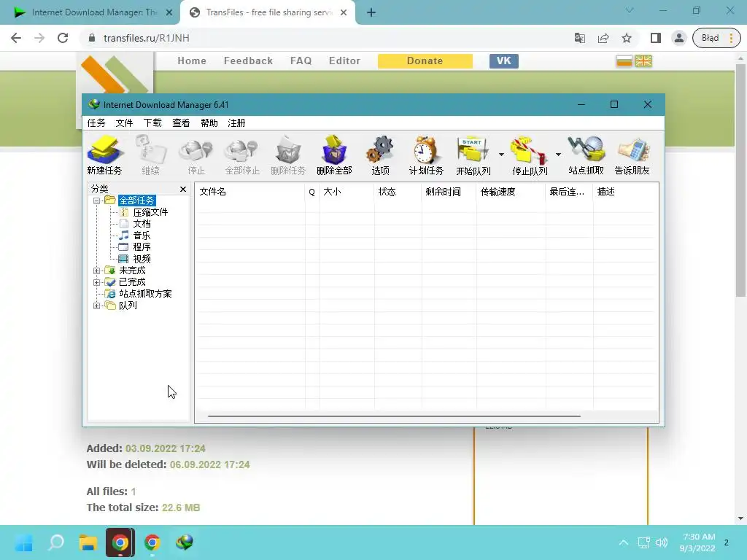Expand the 已完成 tree node
This screenshot has width=747, height=560.
[97, 282]
